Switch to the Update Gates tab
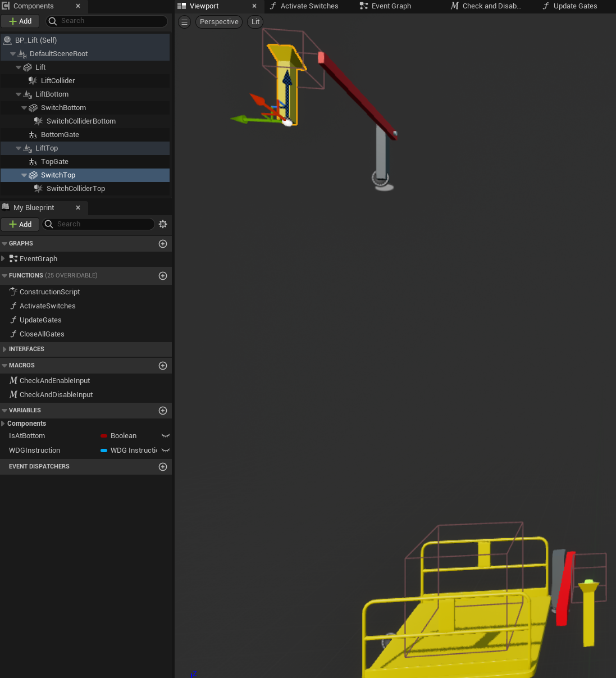The image size is (616, 678). [x=570, y=6]
